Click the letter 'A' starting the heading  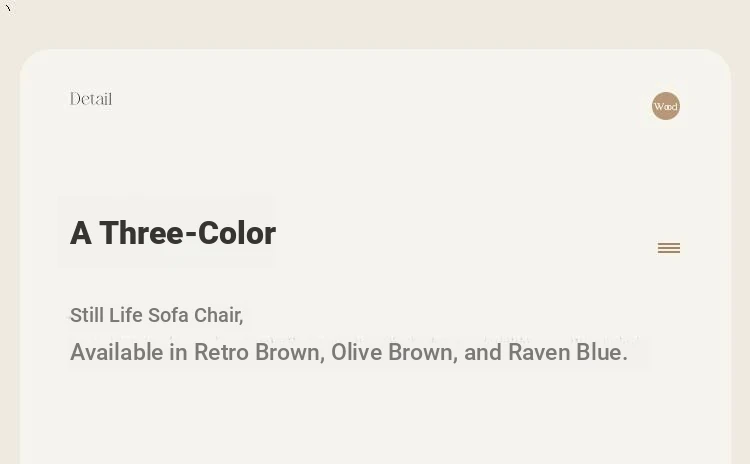pyautogui.click(x=81, y=233)
